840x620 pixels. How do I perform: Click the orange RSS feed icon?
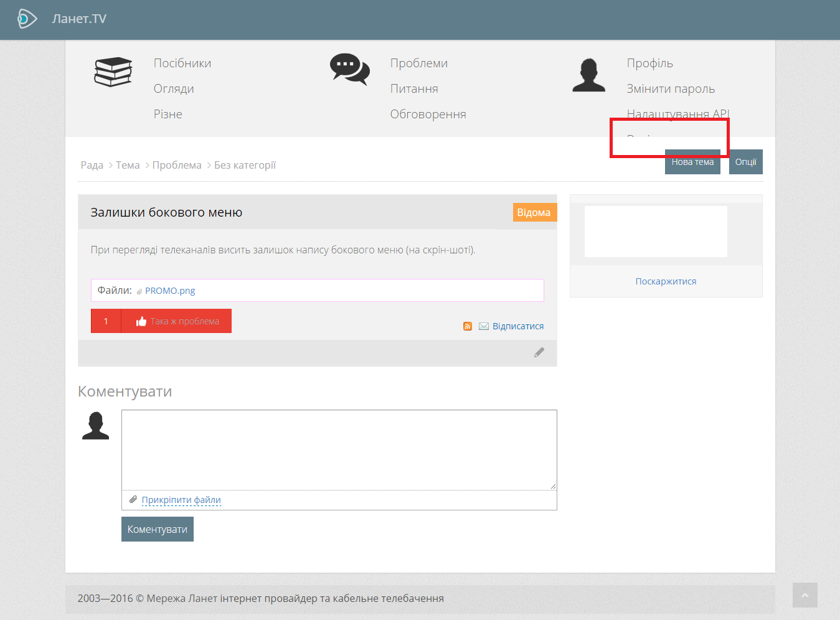tap(468, 326)
